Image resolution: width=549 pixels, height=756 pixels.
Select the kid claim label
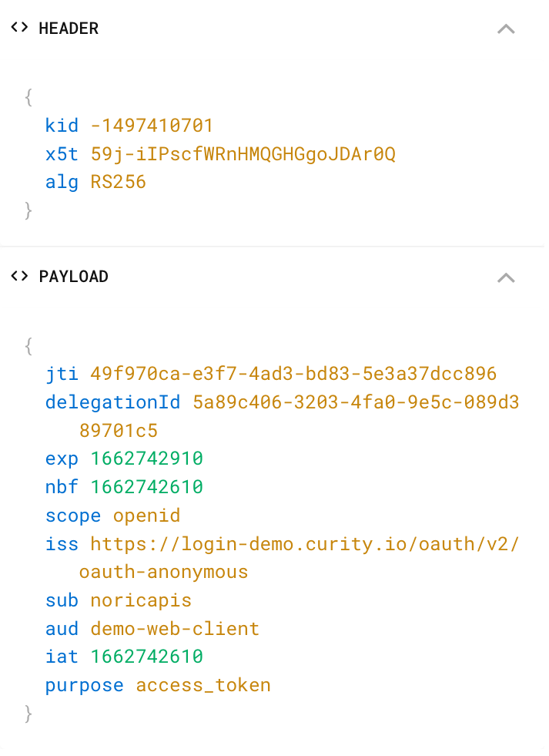pyautogui.click(x=62, y=125)
